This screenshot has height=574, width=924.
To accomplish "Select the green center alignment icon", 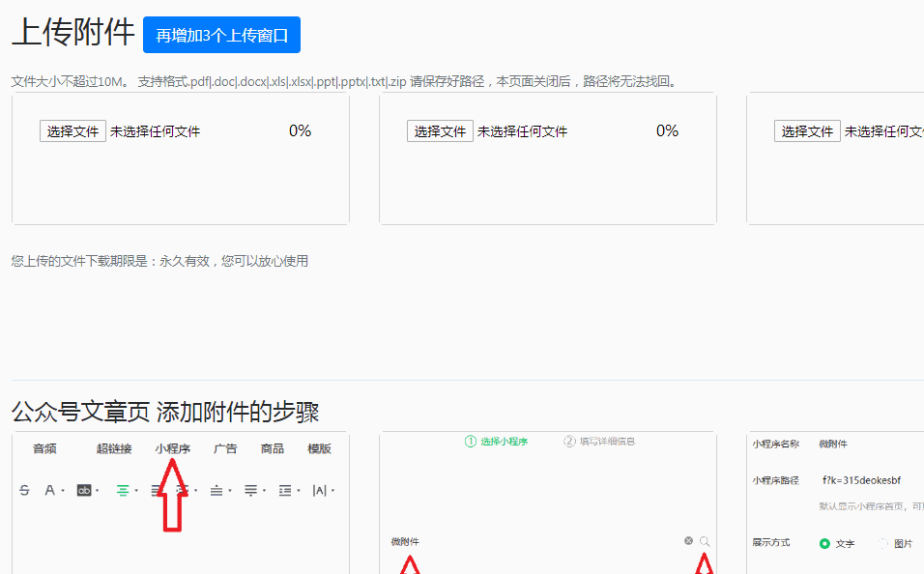I will pyautogui.click(x=121, y=490).
